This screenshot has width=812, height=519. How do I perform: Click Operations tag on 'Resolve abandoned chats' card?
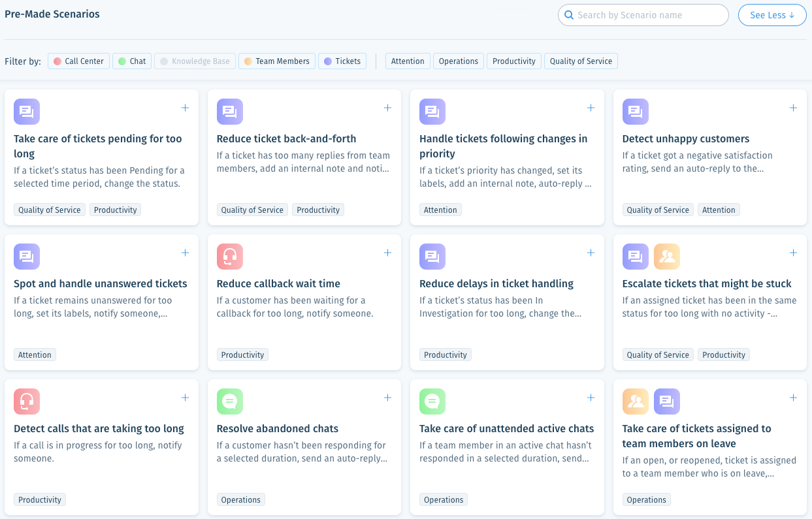[241, 500]
